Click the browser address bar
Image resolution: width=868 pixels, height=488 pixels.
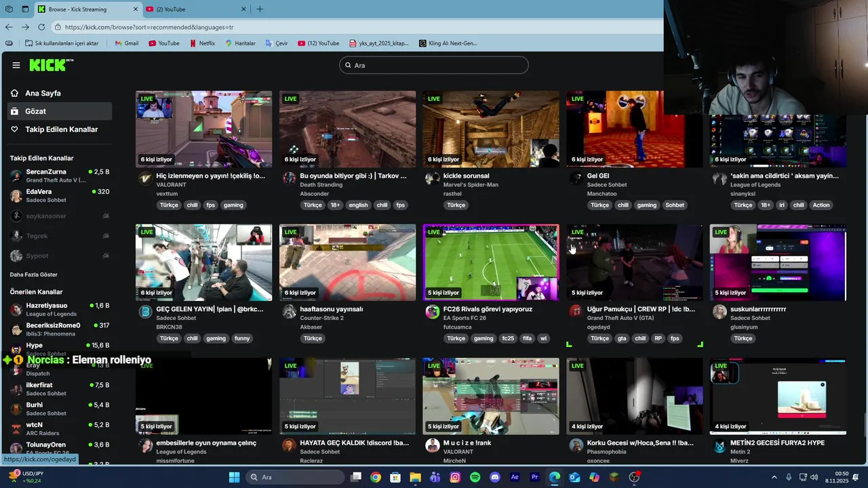(x=356, y=27)
